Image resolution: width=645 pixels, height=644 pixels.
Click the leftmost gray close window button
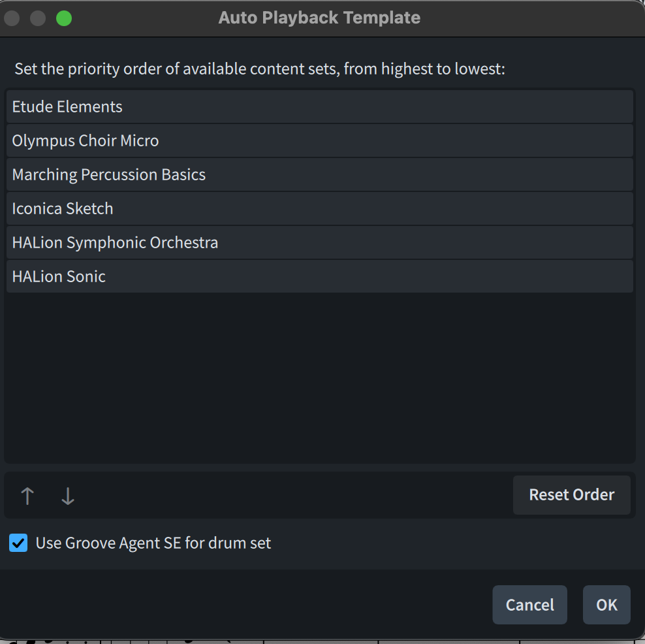point(12,18)
